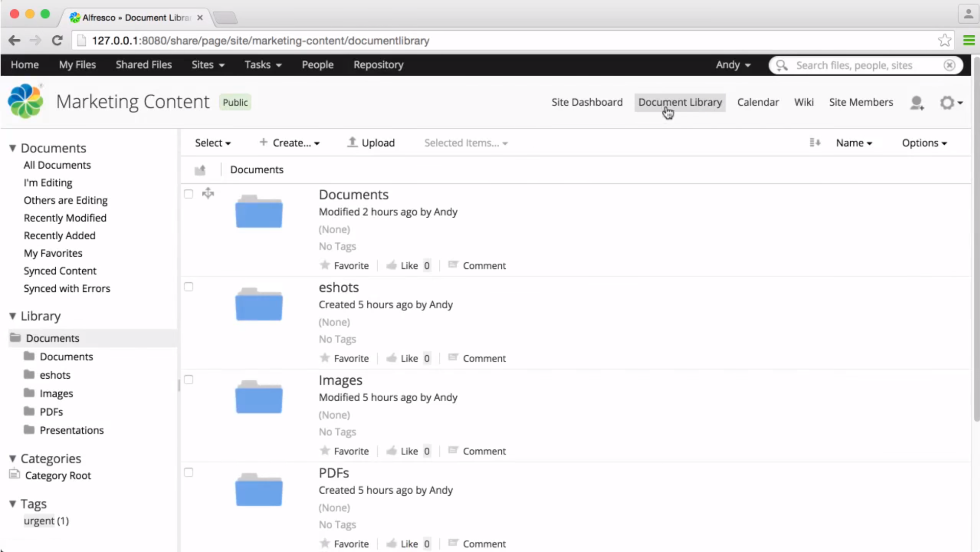Switch to Site Dashboard
The image size is (980, 552).
(587, 102)
